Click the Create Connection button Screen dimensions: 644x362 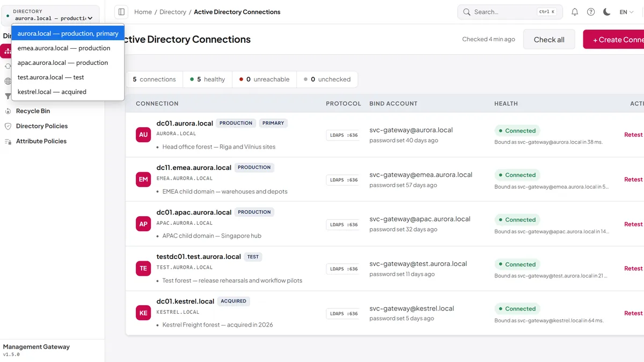tap(614, 40)
